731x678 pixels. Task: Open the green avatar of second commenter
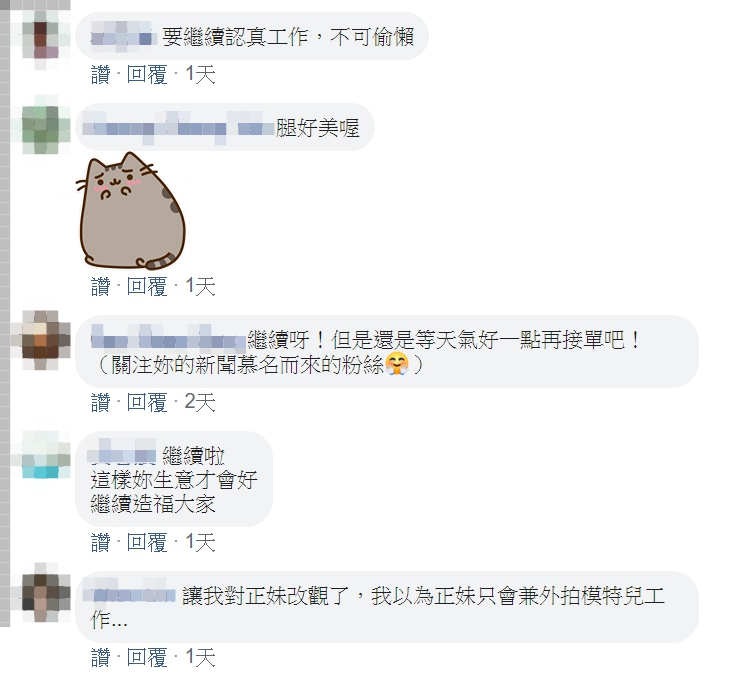pyautogui.click(x=41, y=125)
